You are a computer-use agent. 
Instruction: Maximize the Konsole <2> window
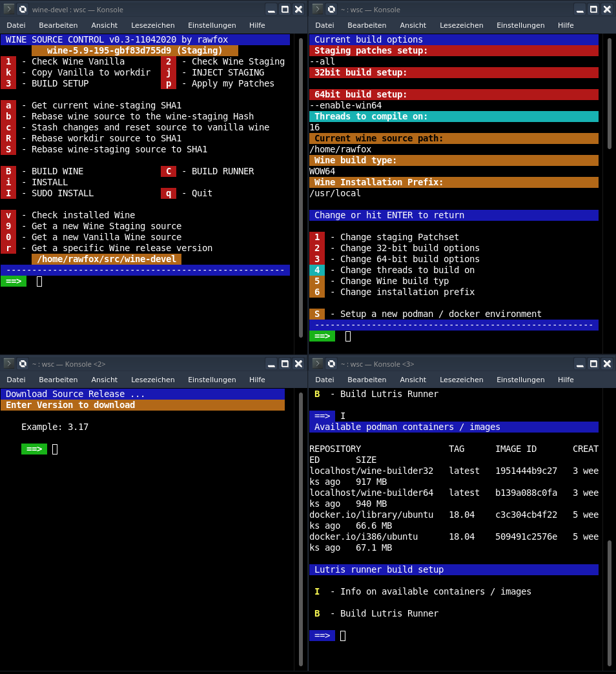tap(285, 364)
